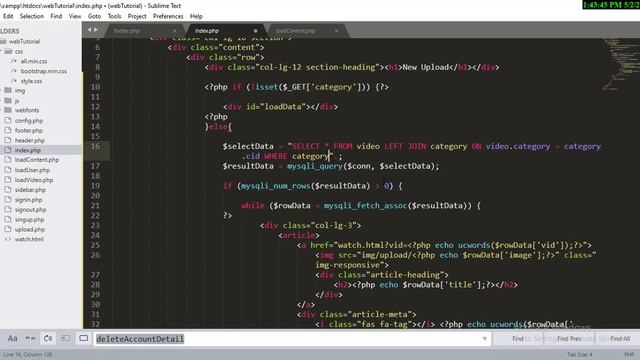Open loadContent.php in sidebar
Screen dimensions: 640x360
point(37,160)
